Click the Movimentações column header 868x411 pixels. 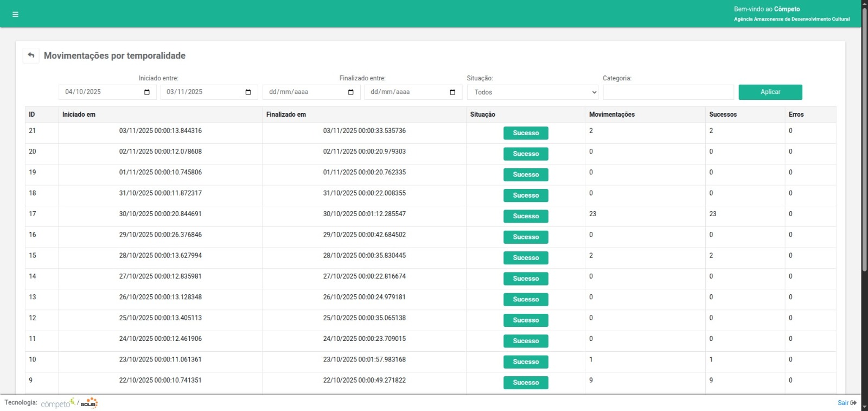(611, 115)
